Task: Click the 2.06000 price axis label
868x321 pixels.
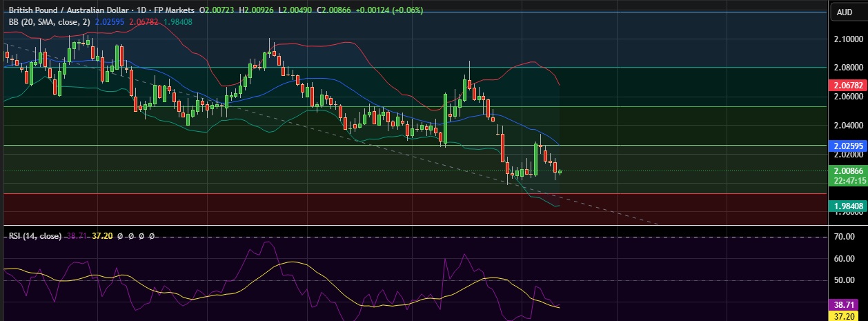Action: click(849, 97)
